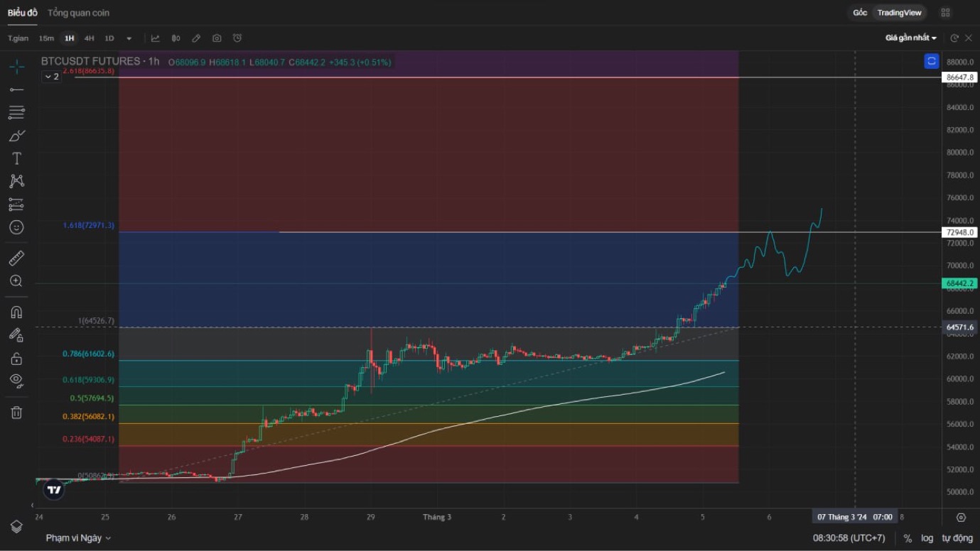This screenshot has height=551, width=980.
Task: Switch to the Tổng quan coin tab
Action: point(78,13)
